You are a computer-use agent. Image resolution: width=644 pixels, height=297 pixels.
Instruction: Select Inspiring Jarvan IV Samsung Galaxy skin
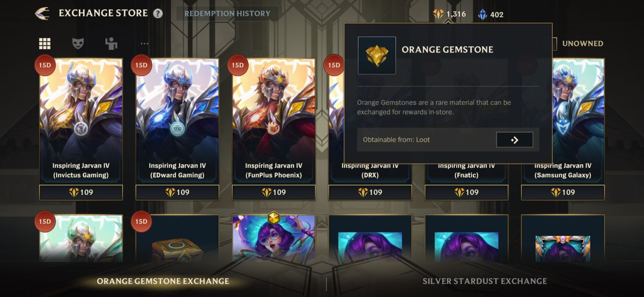563,121
